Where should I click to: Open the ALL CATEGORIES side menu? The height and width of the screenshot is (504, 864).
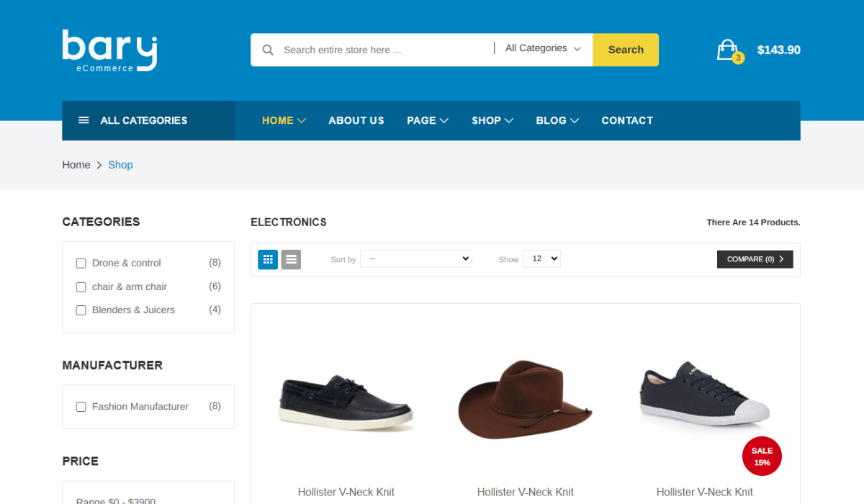coord(148,120)
